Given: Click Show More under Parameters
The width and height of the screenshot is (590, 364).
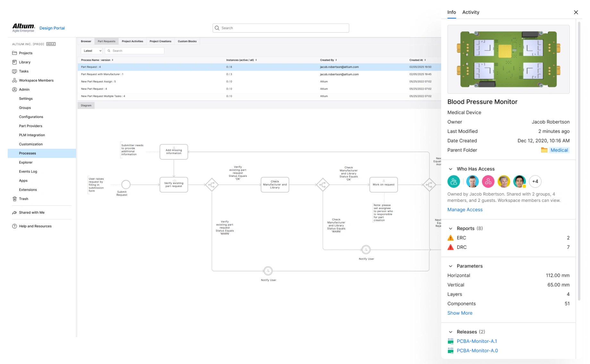Looking at the screenshot, I should (x=459, y=313).
